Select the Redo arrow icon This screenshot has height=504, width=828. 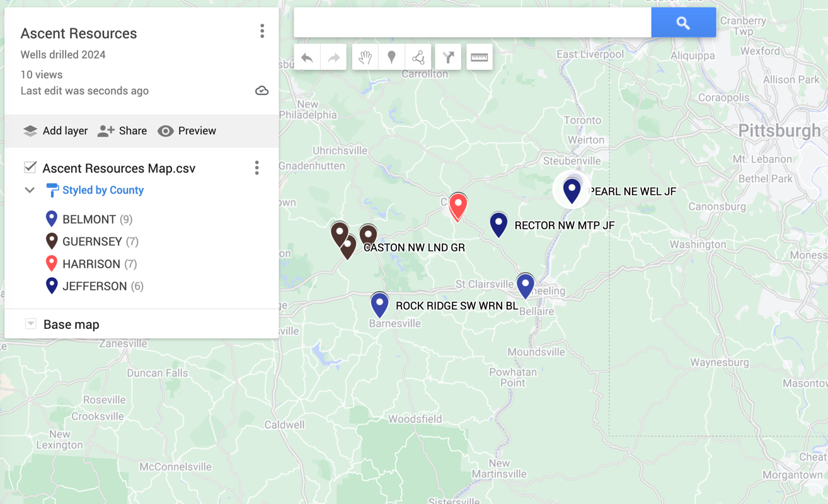[333, 57]
